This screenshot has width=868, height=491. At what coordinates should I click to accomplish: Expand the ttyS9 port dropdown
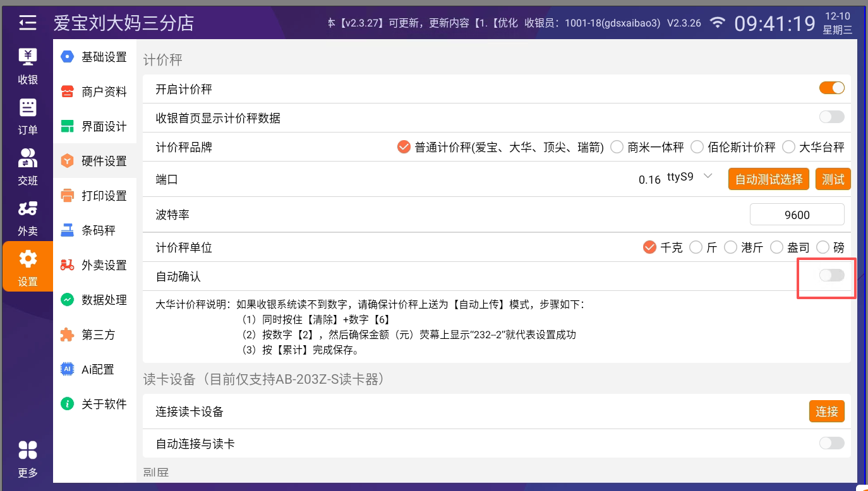pyautogui.click(x=708, y=176)
